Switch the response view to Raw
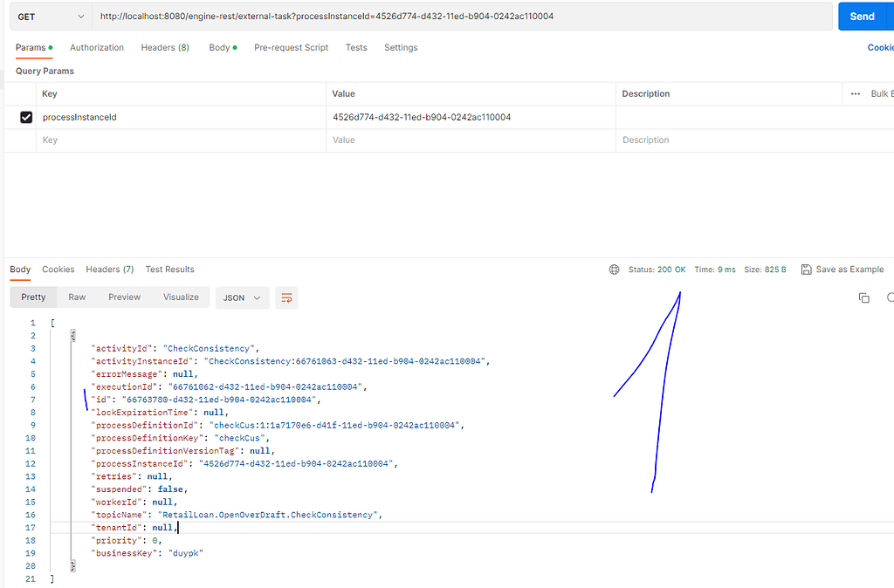 77,297
